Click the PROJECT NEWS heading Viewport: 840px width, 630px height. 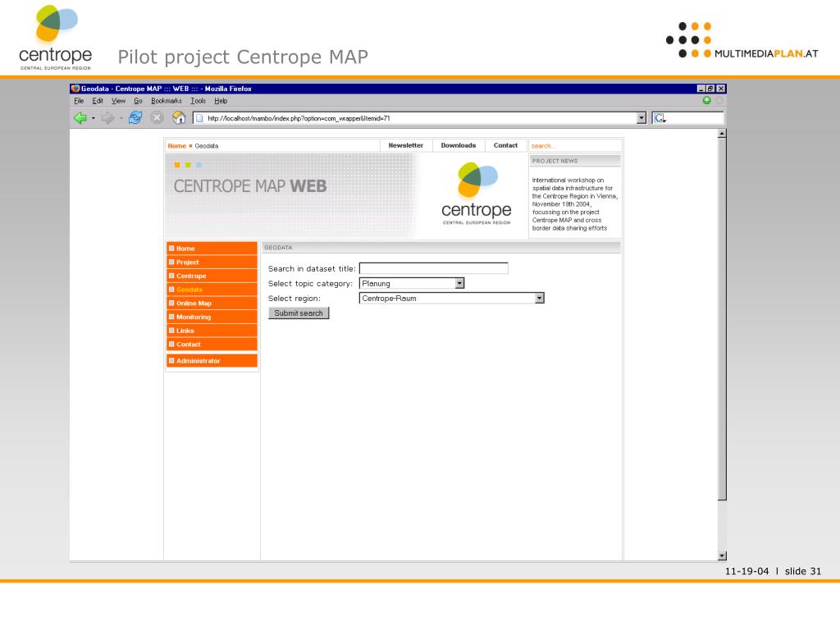[x=555, y=161]
